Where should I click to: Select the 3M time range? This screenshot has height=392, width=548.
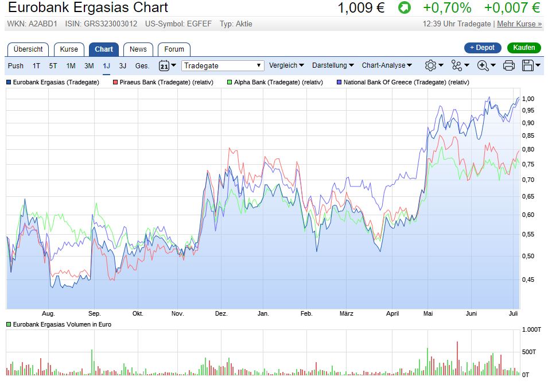click(89, 66)
